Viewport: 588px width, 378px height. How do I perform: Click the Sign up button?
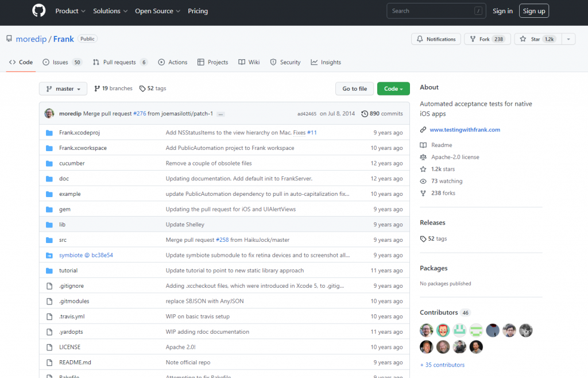coord(534,11)
